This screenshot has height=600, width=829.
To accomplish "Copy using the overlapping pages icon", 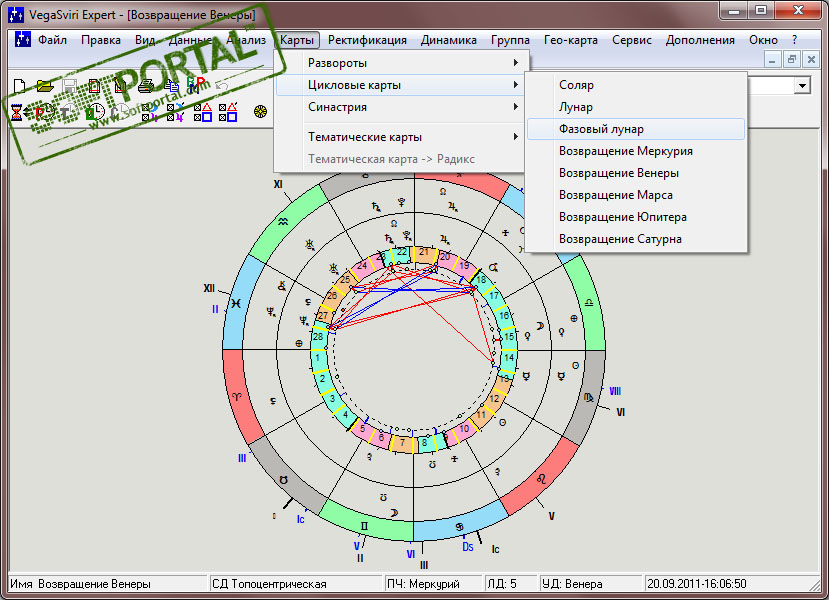I will point(171,86).
